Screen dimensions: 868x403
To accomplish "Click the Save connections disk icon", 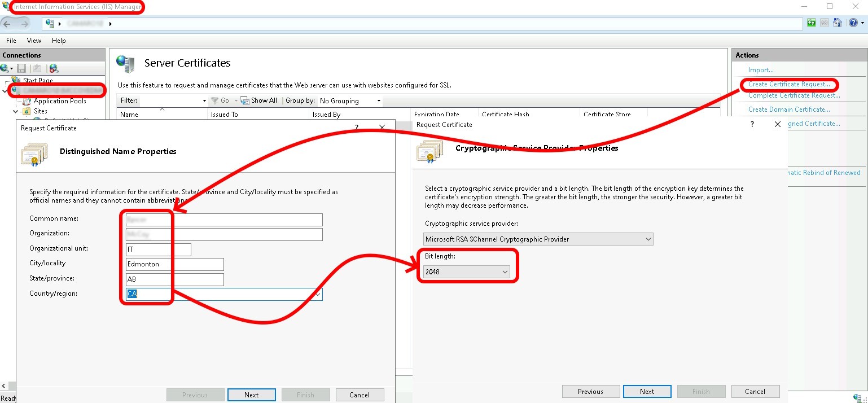I will tap(21, 68).
